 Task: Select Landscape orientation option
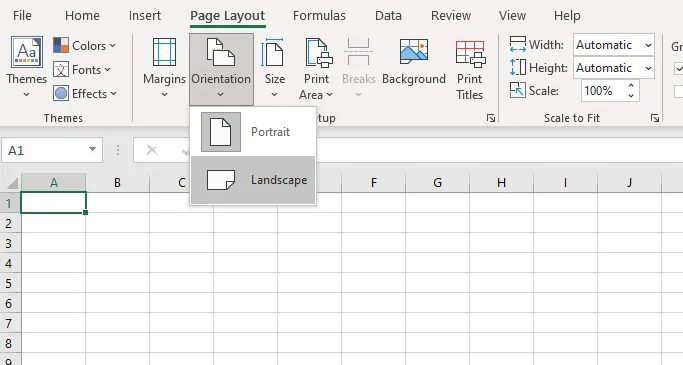[x=253, y=180]
